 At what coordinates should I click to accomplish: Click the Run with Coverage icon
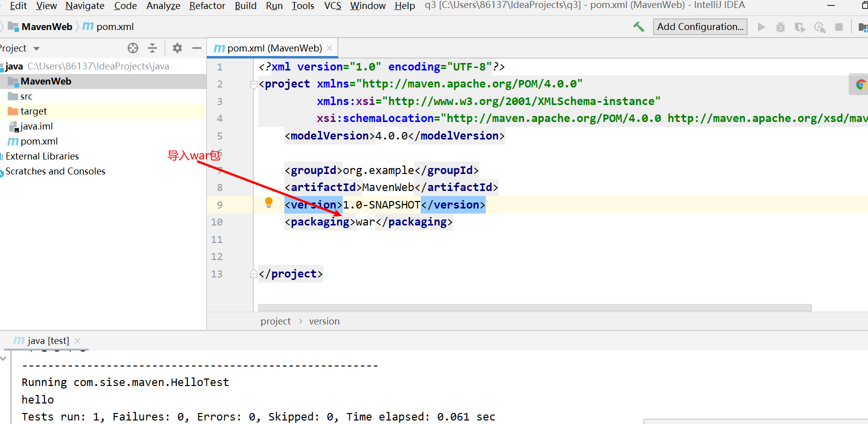pyautogui.click(x=800, y=27)
